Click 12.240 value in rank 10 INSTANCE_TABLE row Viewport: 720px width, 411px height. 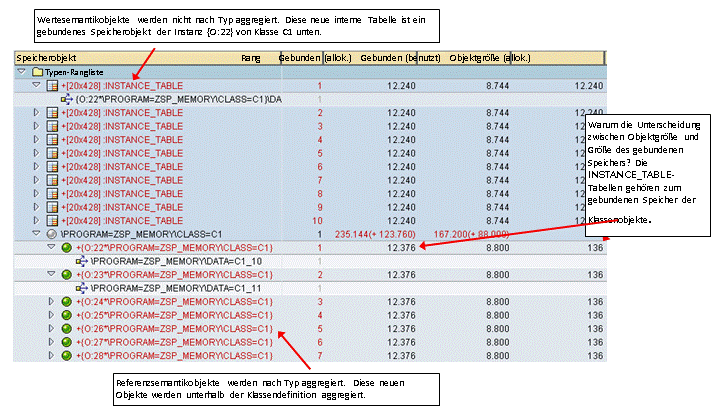[401, 220]
